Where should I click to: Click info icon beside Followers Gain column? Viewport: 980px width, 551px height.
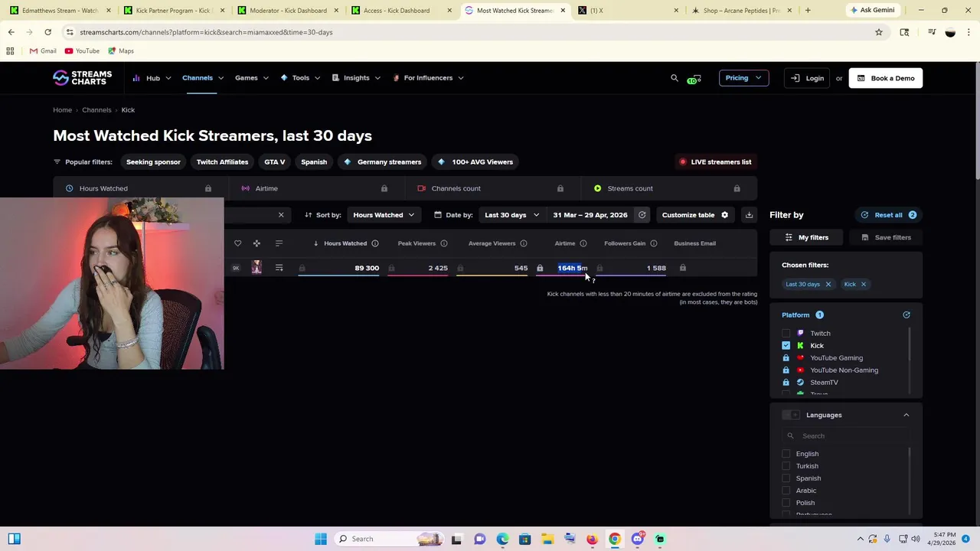point(654,243)
